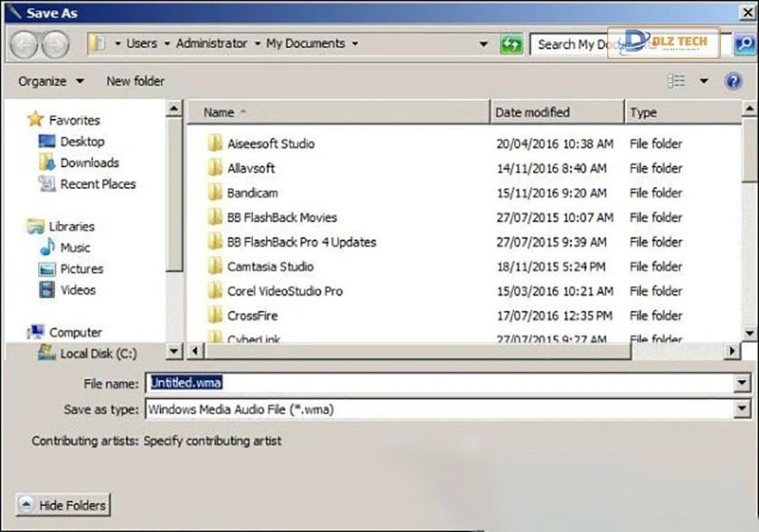Image resolution: width=759 pixels, height=532 pixels.
Task: Click the Hide Folders button
Action: pos(62,505)
